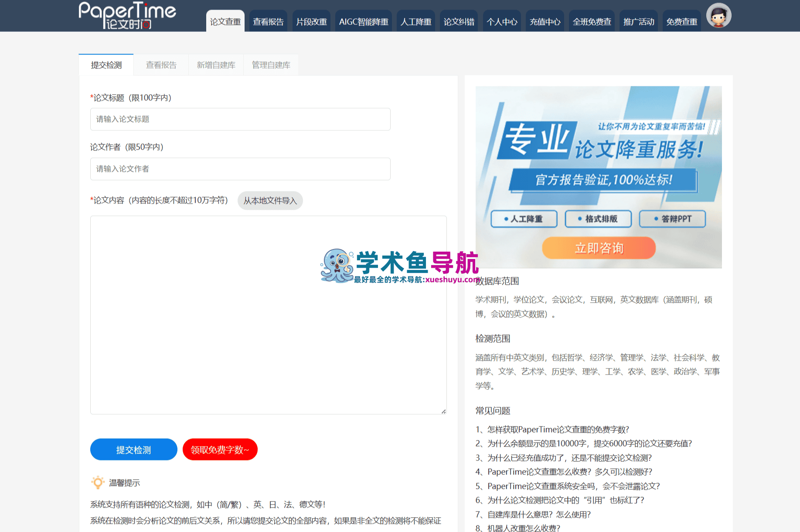Open FAQ PaperTime论文查重怎么收费?
800x532 pixels.
(564, 472)
